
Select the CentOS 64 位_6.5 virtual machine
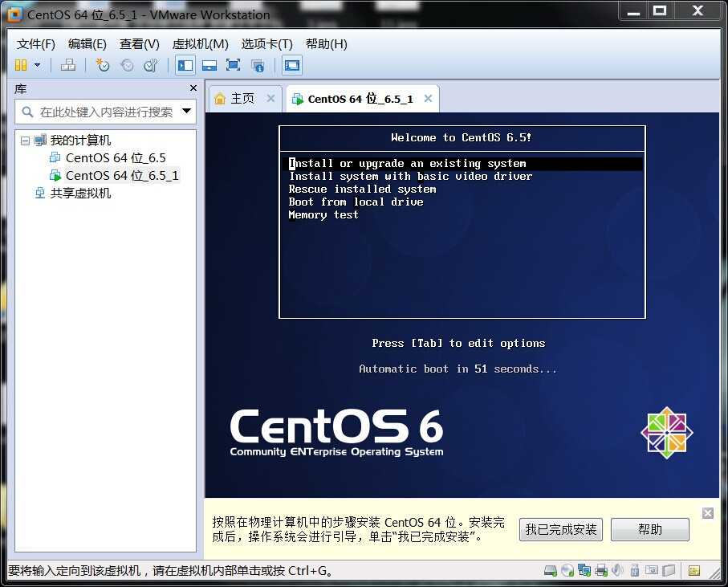click(x=116, y=158)
